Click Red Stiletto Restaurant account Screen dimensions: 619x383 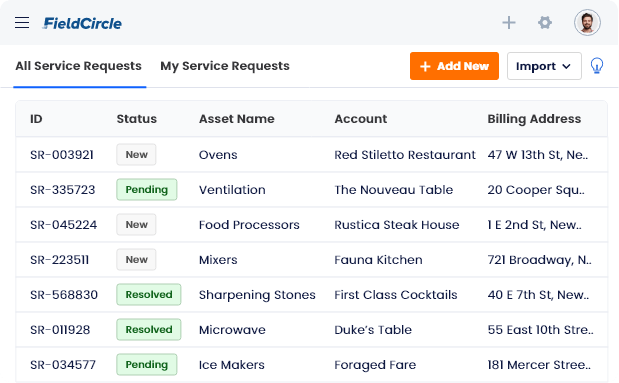[405, 155]
